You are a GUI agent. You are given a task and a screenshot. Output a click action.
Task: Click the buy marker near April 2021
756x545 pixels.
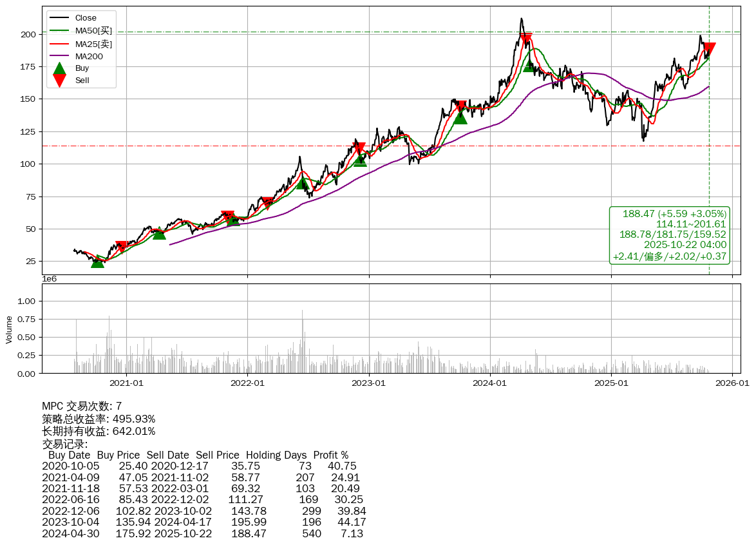point(159,233)
